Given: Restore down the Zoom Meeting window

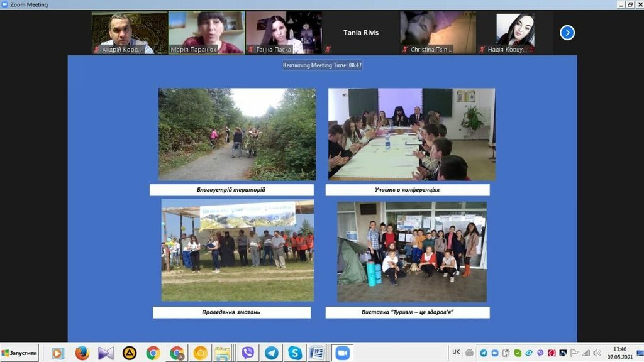Looking at the screenshot, I should pyautogui.click(x=630, y=4).
